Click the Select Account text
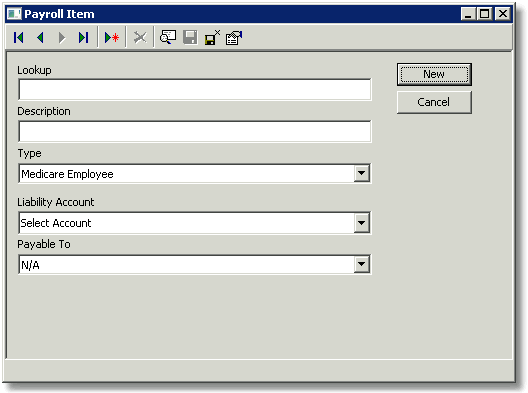 coord(56,223)
